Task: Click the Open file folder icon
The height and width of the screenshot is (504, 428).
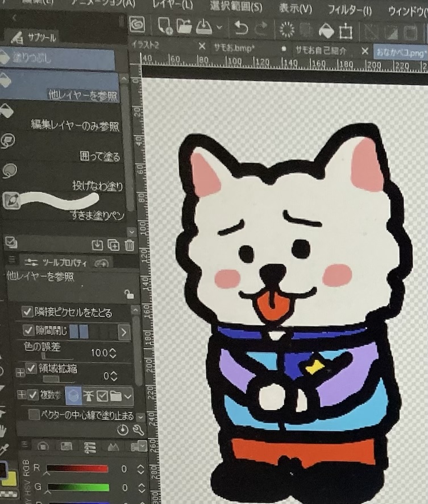Action: (x=184, y=26)
